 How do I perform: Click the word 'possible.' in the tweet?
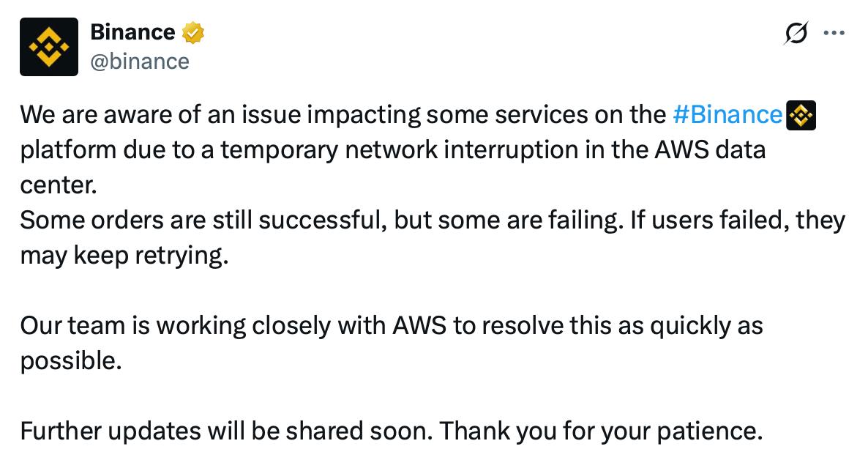point(71,361)
